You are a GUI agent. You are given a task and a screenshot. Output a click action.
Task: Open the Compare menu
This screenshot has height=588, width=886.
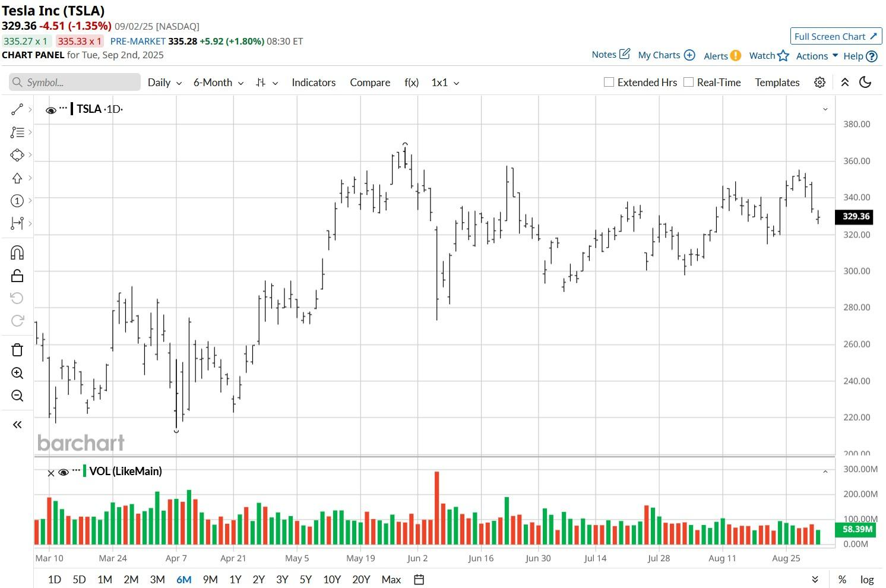point(370,83)
